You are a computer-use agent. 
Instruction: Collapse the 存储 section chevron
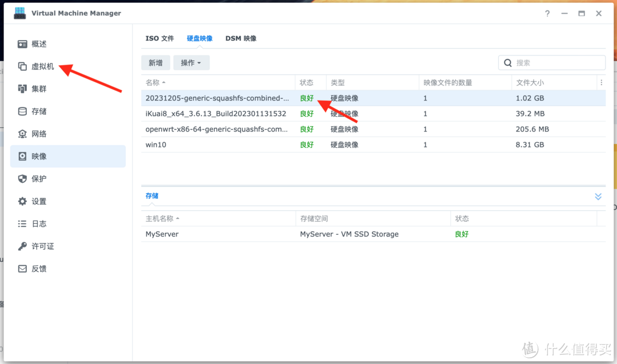(x=598, y=196)
